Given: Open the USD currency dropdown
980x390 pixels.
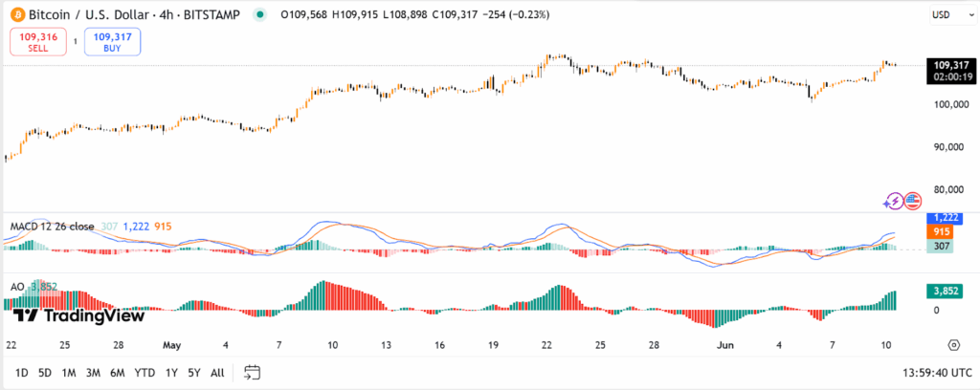Looking at the screenshot, I should pos(950,15).
